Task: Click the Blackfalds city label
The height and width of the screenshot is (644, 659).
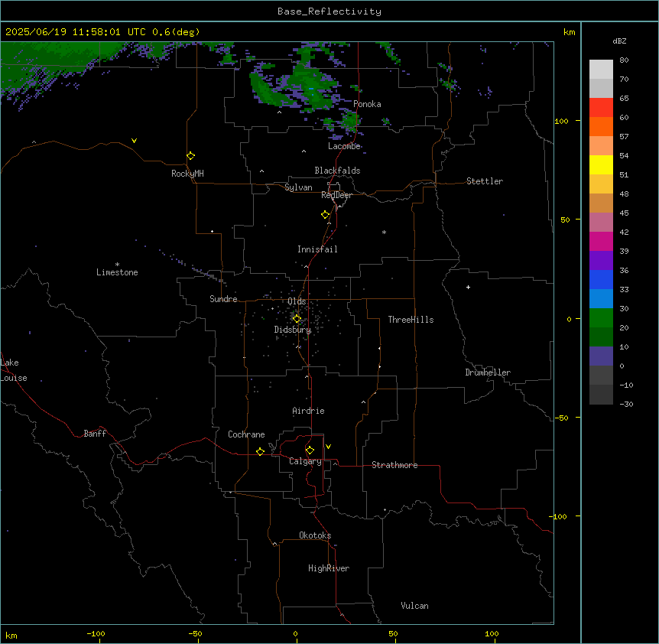Action: [337, 171]
